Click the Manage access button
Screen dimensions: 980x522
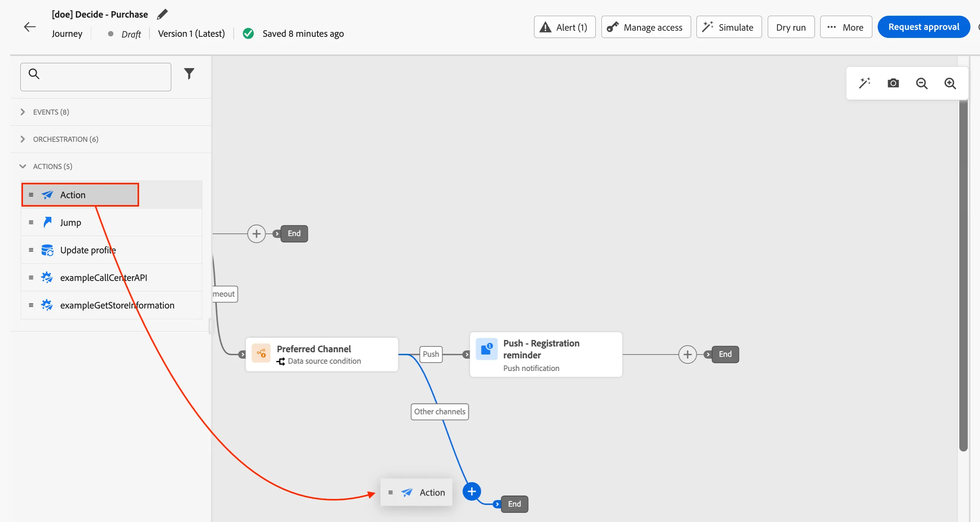[x=646, y=27]
